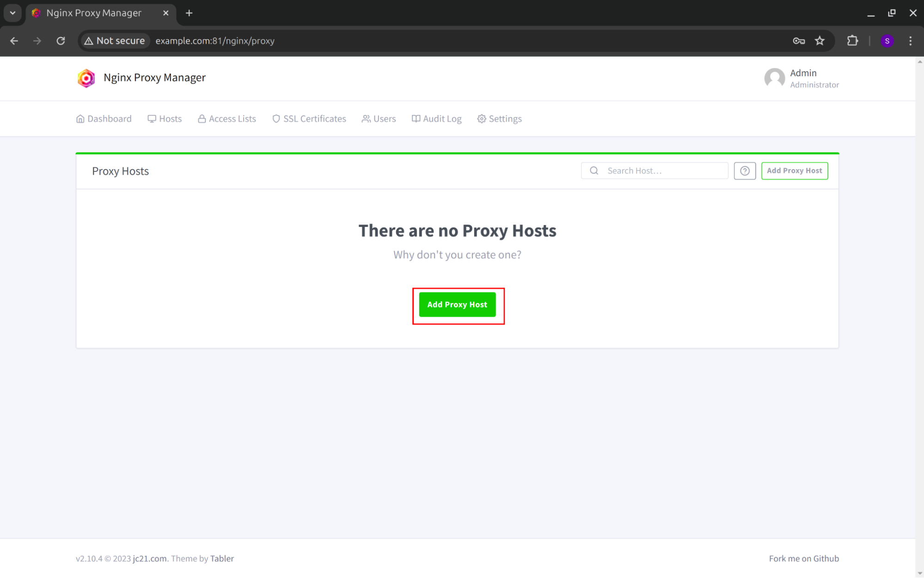Click the top-right Add Proxy Host button
The width and height of the screenshot is (924, 578).
794,170
